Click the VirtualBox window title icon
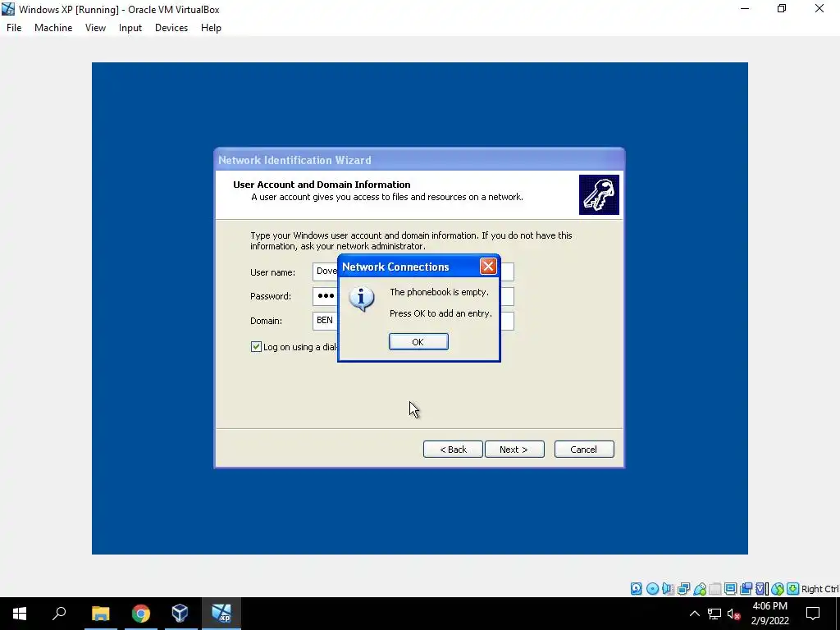 [8, 9]
